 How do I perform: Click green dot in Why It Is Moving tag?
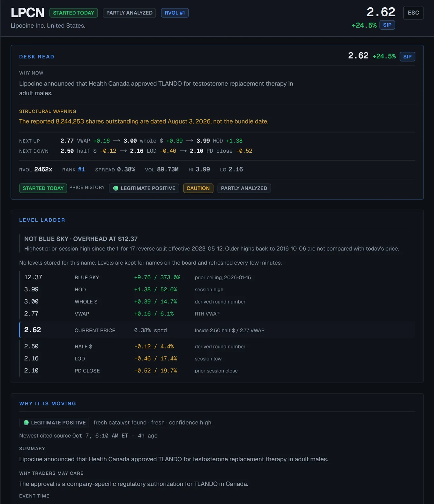tap(26, 423)
